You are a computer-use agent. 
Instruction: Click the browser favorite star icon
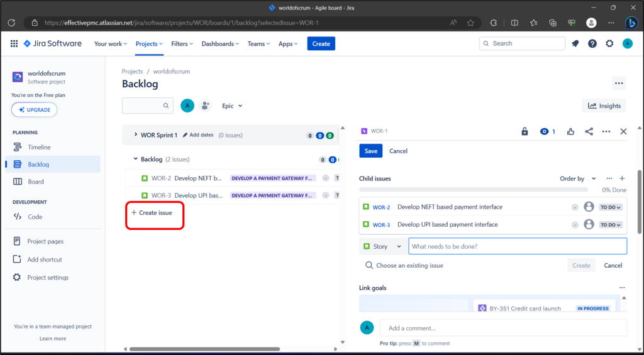470,23
